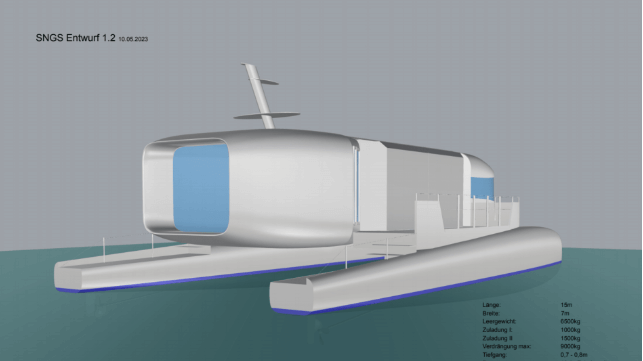Click the '6500kg' empty weight value

(x=570, y=322)
